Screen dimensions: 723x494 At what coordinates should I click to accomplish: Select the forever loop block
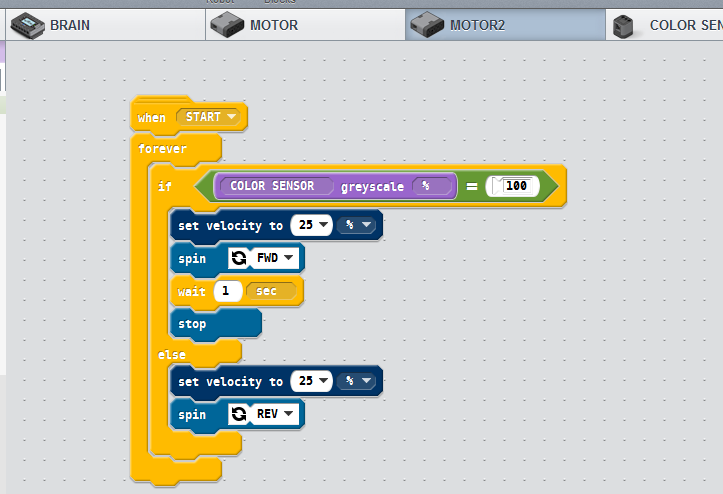point(162,149)
